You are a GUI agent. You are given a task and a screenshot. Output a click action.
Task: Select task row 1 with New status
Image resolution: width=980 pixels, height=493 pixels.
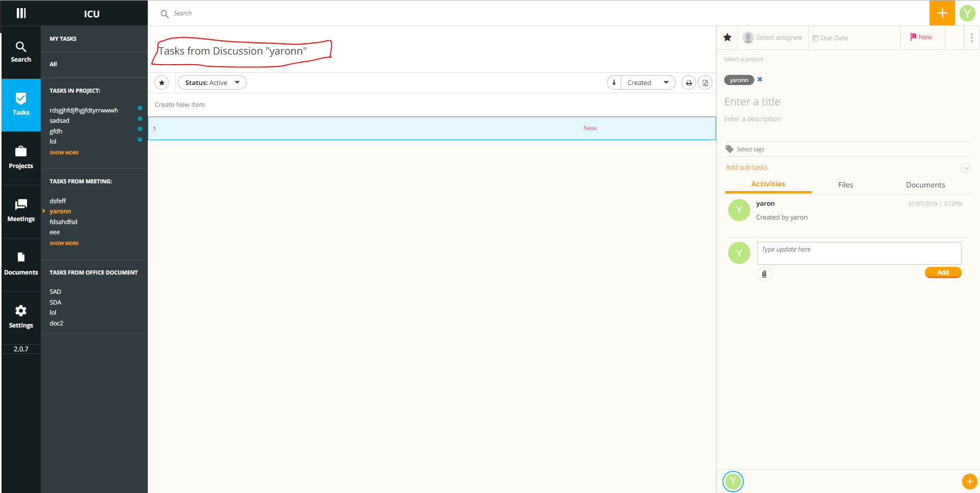click(432, 128)
